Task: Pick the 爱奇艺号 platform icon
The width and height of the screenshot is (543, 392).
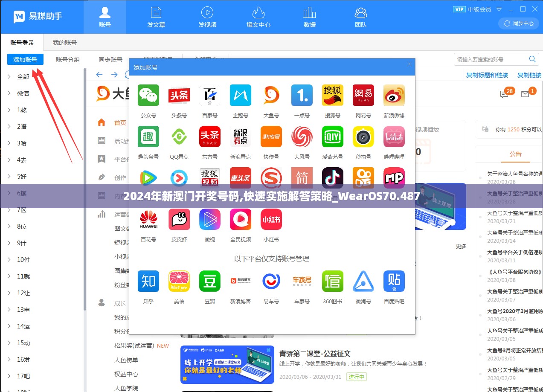Action: [333, 136]
